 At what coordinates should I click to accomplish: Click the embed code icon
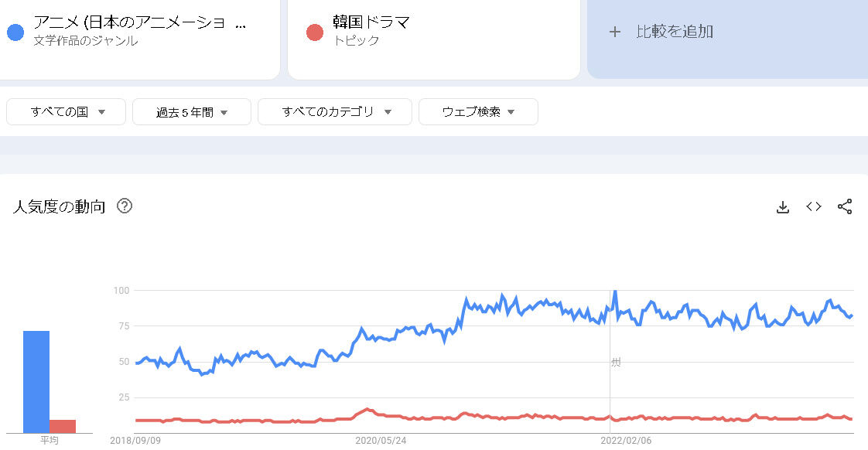click(x=814, y=206)
